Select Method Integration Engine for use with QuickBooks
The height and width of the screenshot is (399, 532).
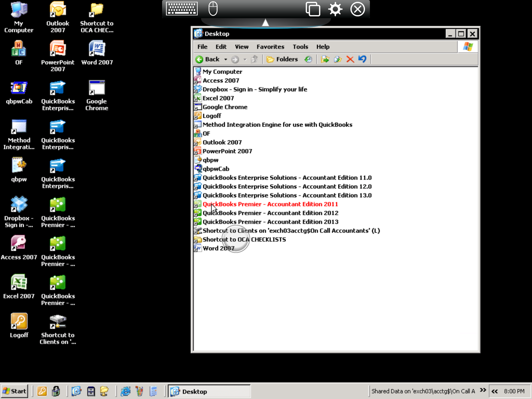(273, 125)
